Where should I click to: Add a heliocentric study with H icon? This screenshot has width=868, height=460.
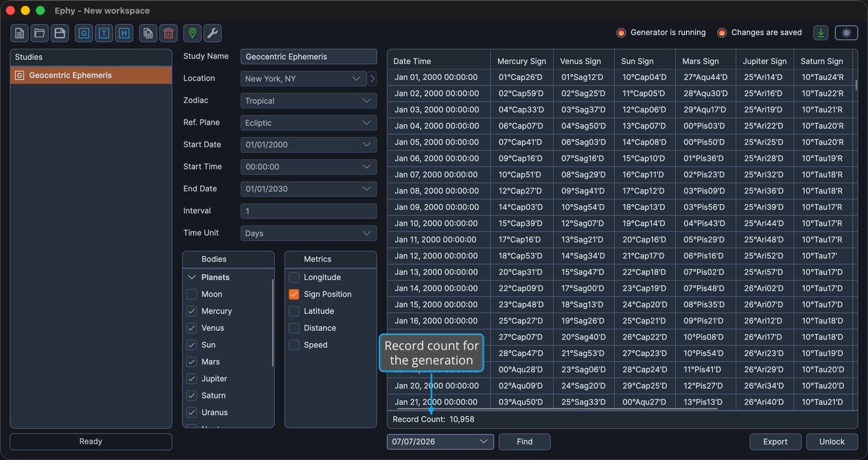click(x=124, y=33)
